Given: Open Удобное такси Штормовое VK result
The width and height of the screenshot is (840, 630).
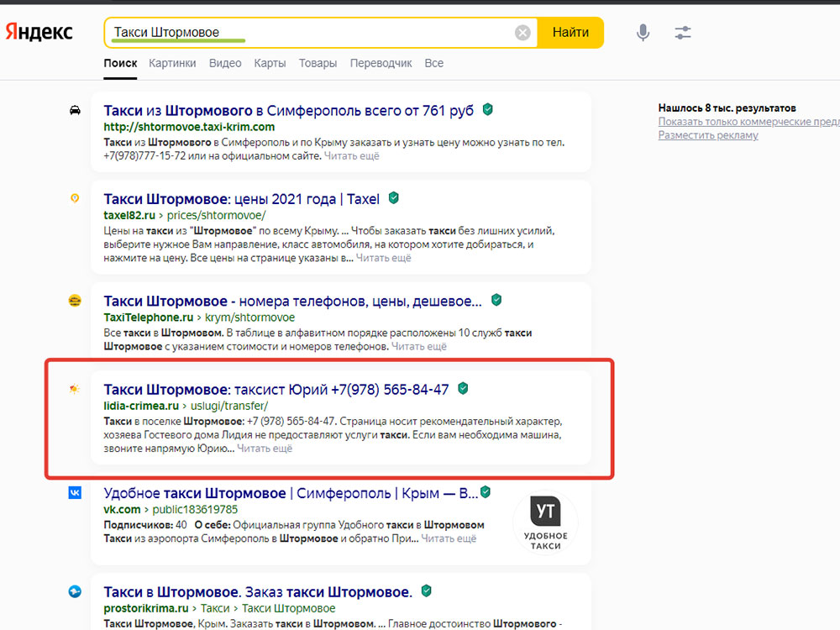Looking at the screenshot, I should click(291, 493).
